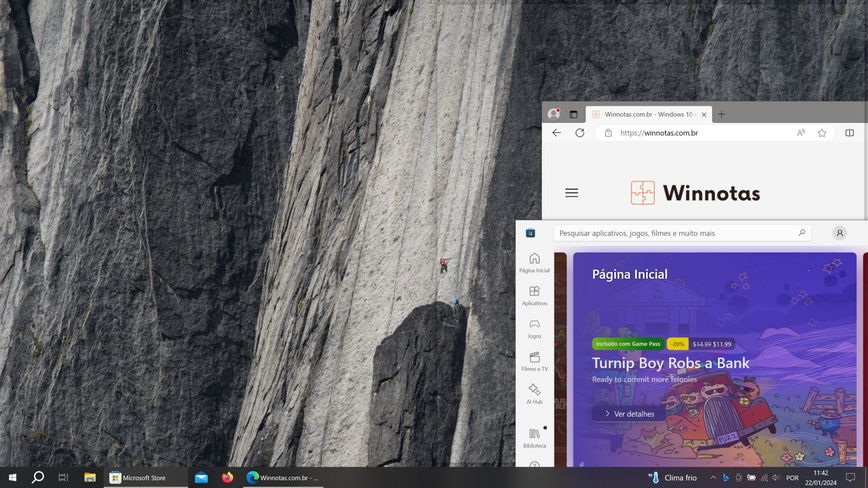Viewport: 868px width, 488px height.
Task: Select Página Inicial in Store navigation
Action: pyautogui.click(x=534, y=263)
